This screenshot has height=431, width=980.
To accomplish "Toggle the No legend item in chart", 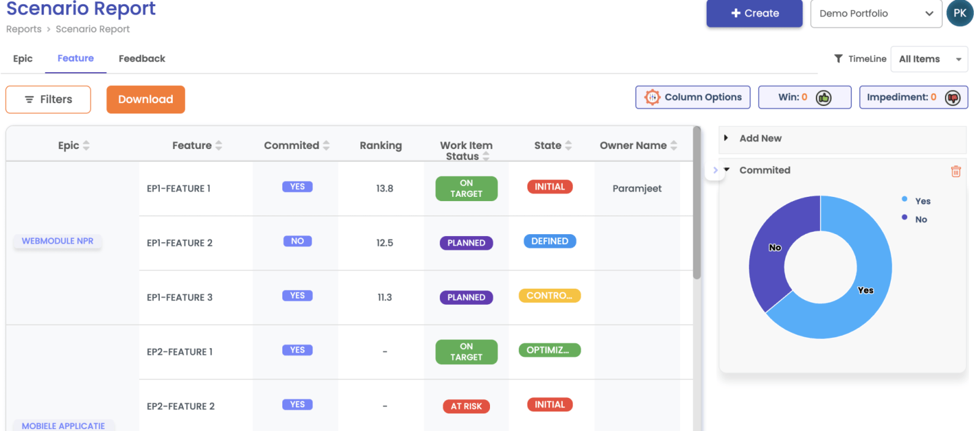I will pos(921,219).
